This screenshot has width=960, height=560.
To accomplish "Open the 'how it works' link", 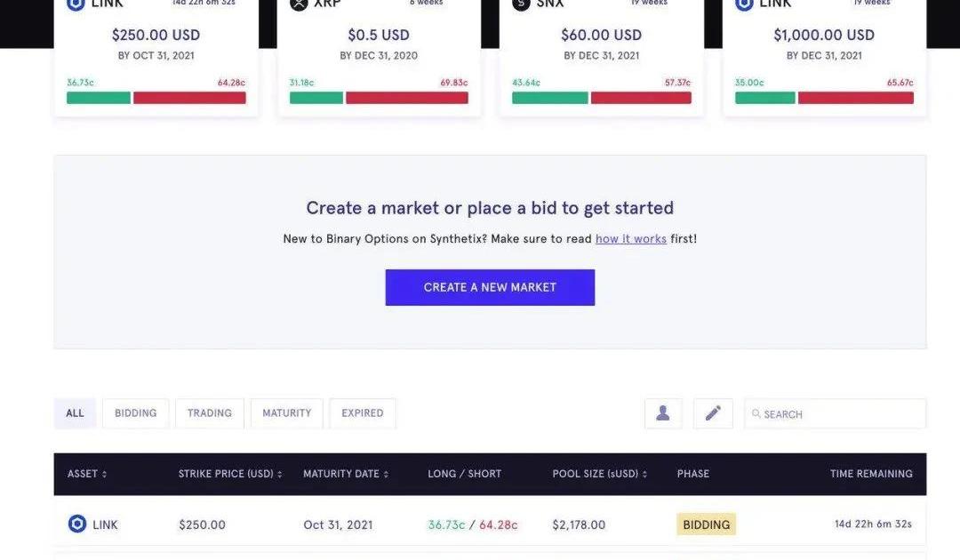I will 631,239.
